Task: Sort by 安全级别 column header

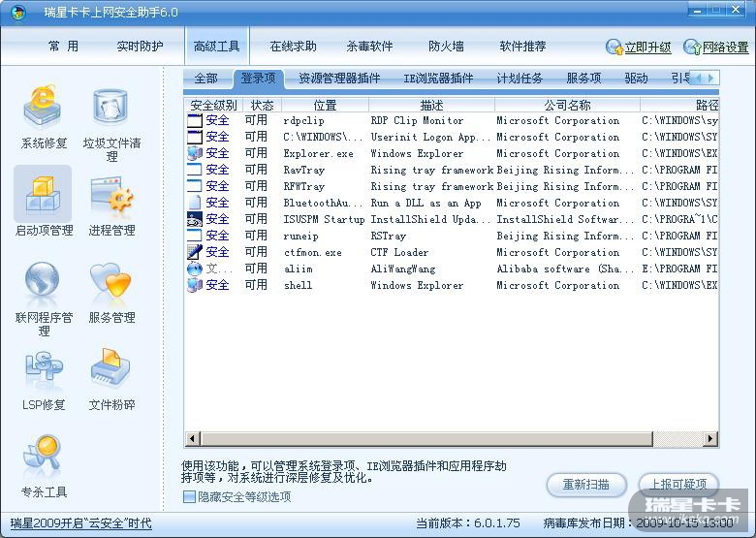Action: coord(213,105)
